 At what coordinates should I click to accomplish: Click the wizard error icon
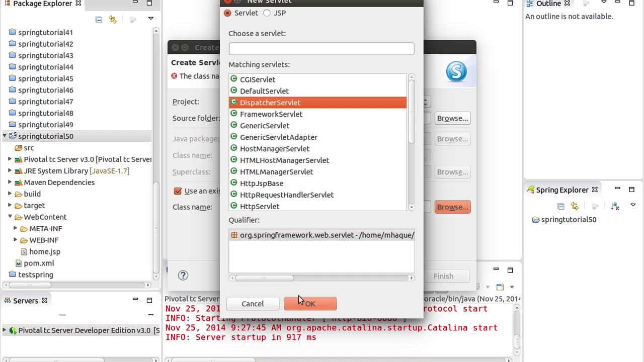click(x=174, y=76)
